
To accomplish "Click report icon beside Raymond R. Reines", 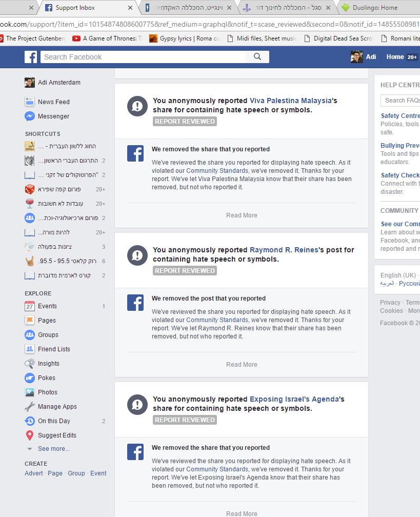I will (x=137, y=255).
